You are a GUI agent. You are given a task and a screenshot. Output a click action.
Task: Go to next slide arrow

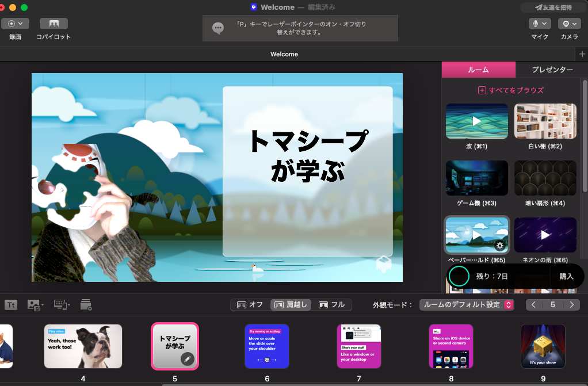pos(572,304)
